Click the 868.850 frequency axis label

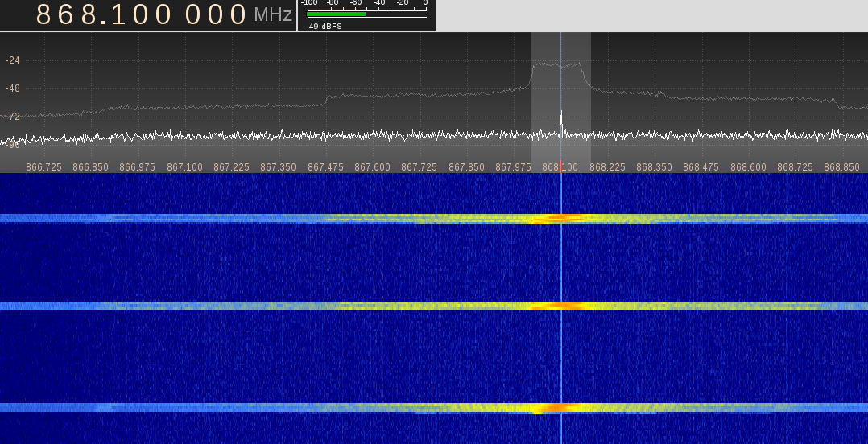pos(841,167)
